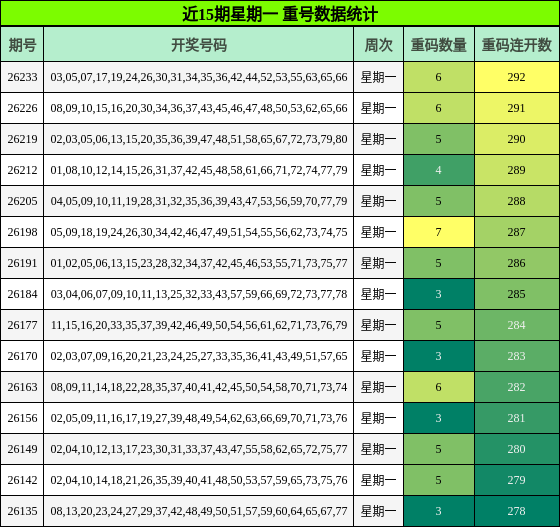
Task: Click the consecutive count 283
Action: [x=517, y=356]
